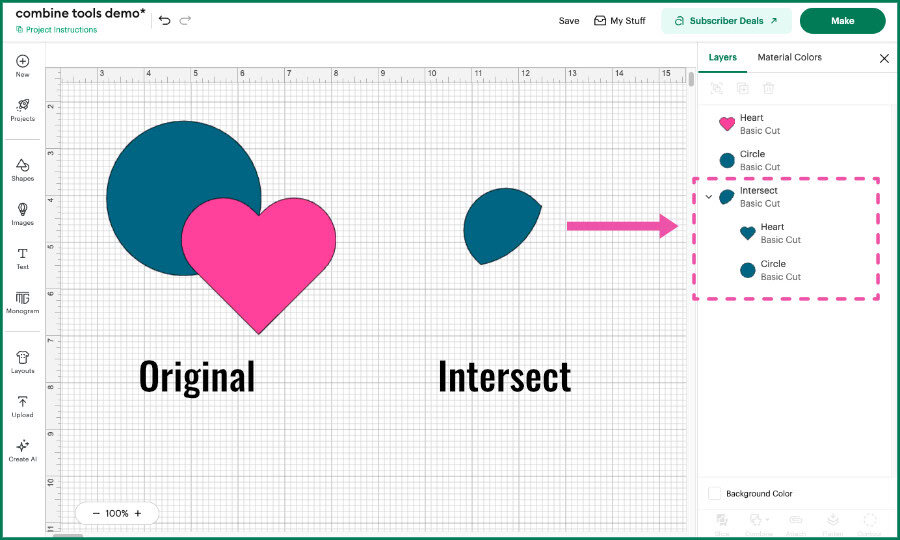The image size is (900, 540).
Task: Click the Attach tool in Layers footer
Action: tap(796, 524)
